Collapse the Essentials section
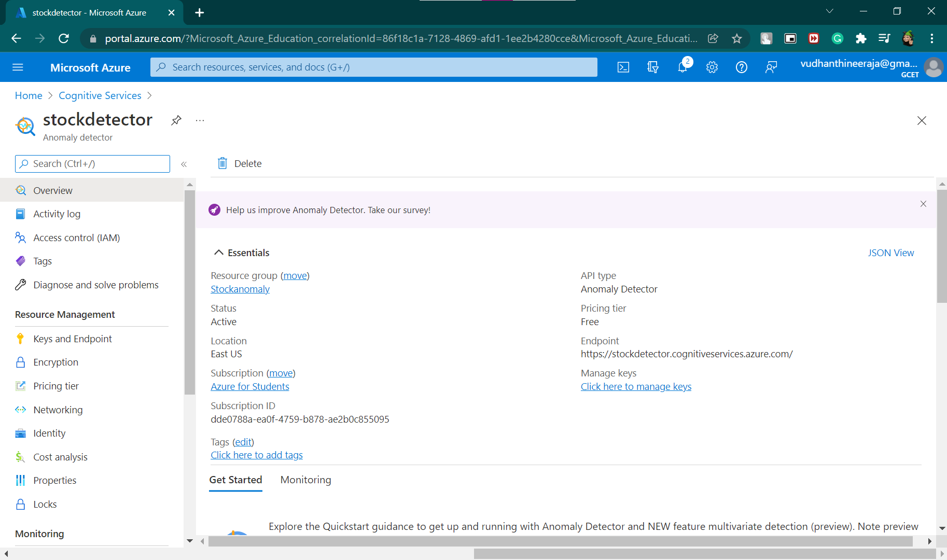This screenshot has width=947, height=560. click(x=219, y=253)
